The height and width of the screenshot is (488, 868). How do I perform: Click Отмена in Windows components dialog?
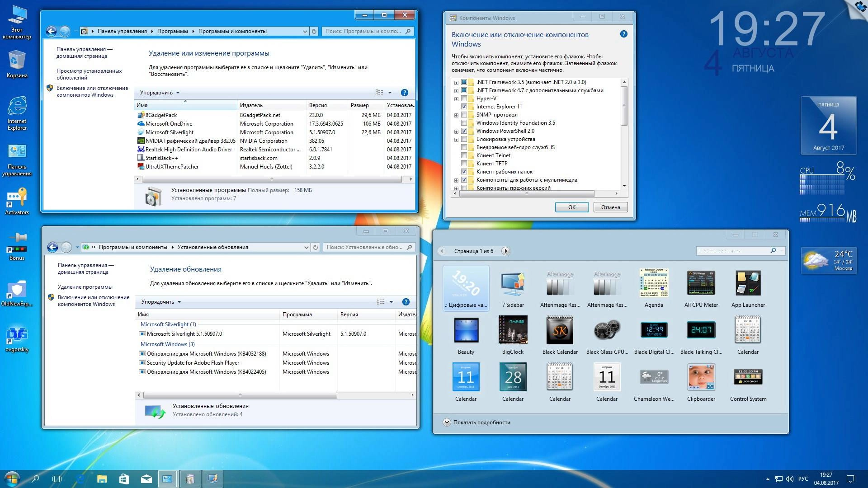[610, 207]
